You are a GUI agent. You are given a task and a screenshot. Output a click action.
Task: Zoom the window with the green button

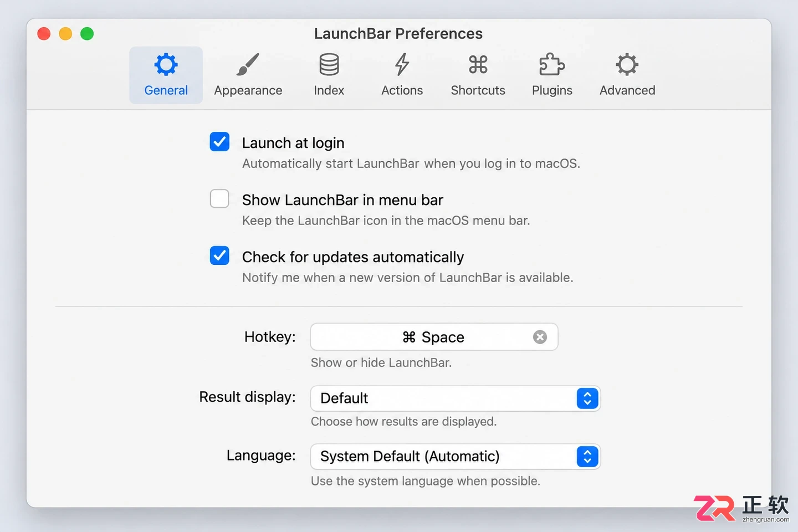click(x=87, y=34)
